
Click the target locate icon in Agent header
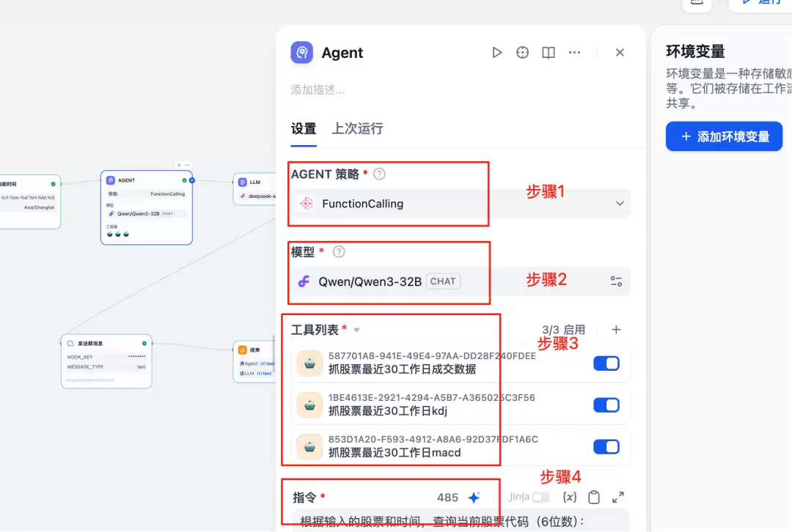[522, 53]
